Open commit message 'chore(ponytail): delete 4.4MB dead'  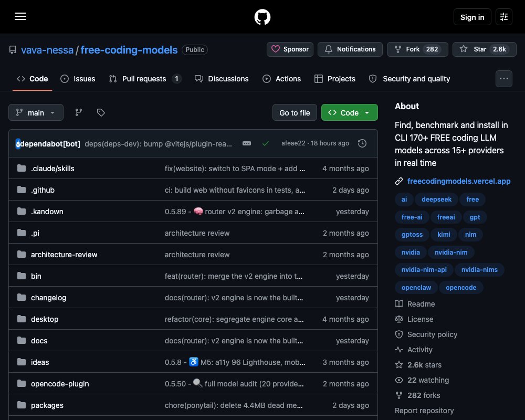pyautogui.click(x=234, y=405)
